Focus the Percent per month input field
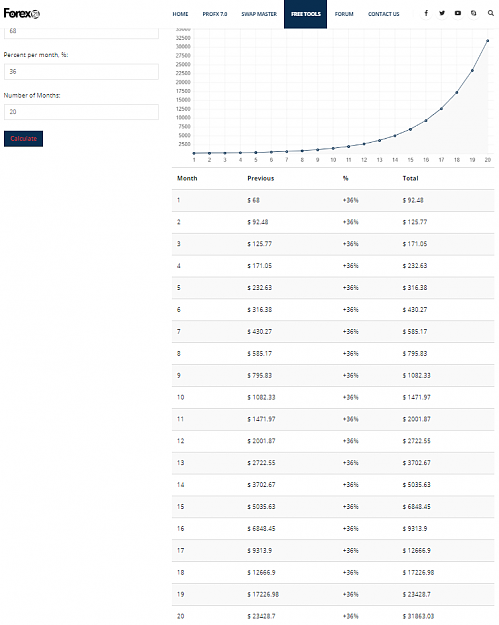499x625 pixels. coord(81,72)
